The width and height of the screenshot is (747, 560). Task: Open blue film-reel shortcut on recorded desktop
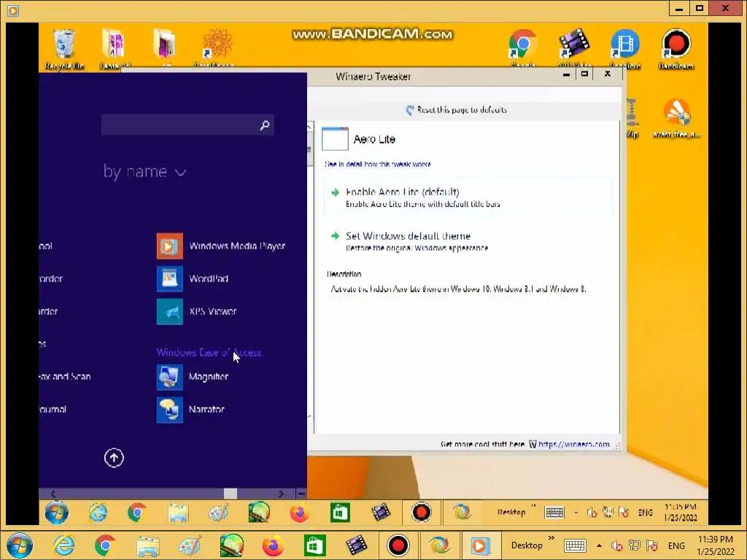point(624,47)
